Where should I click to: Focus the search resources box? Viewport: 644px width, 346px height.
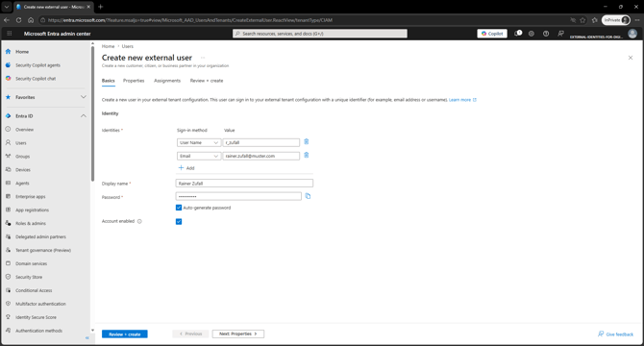click(x=320, y=34)
